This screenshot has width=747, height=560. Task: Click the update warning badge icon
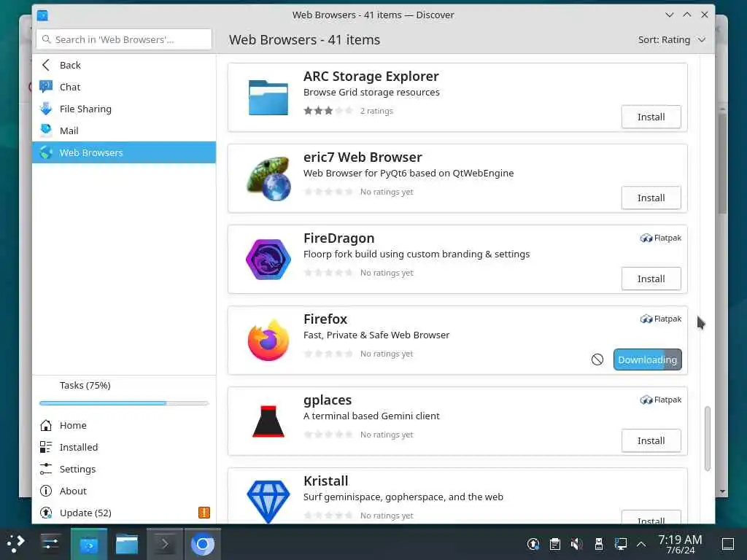pos(204,513)
